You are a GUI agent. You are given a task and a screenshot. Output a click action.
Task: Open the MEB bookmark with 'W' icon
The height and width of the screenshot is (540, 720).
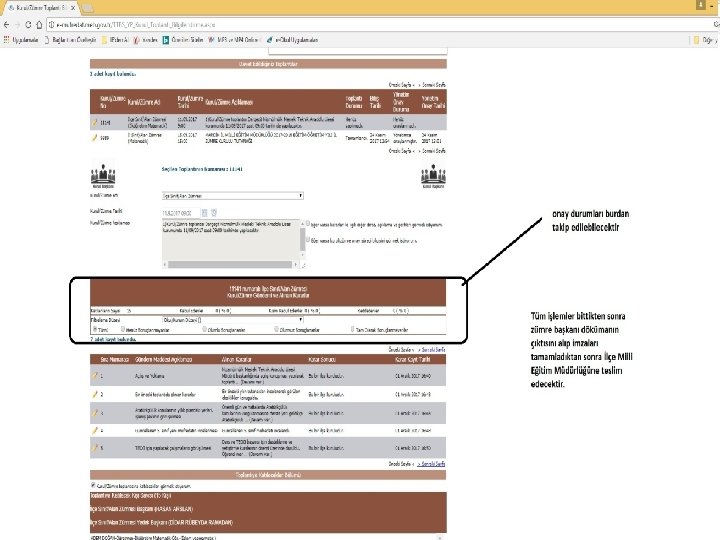pyautogui.click(x=233, y=40)
